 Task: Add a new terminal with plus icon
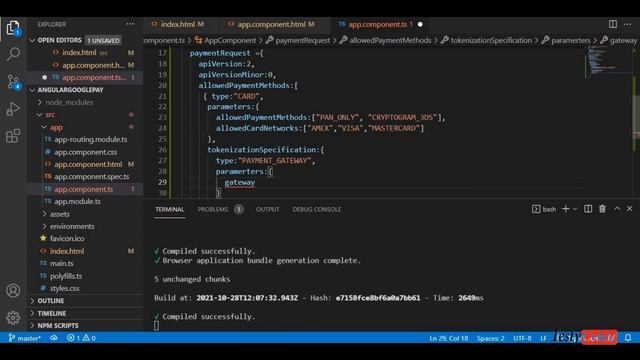pyautogui.click(x=565, y=209)
